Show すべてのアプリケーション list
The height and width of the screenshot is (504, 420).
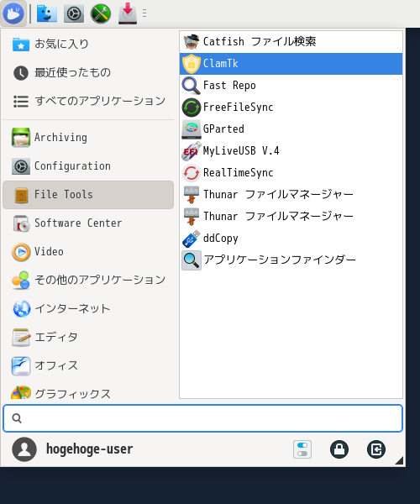[x=88, y=102]
